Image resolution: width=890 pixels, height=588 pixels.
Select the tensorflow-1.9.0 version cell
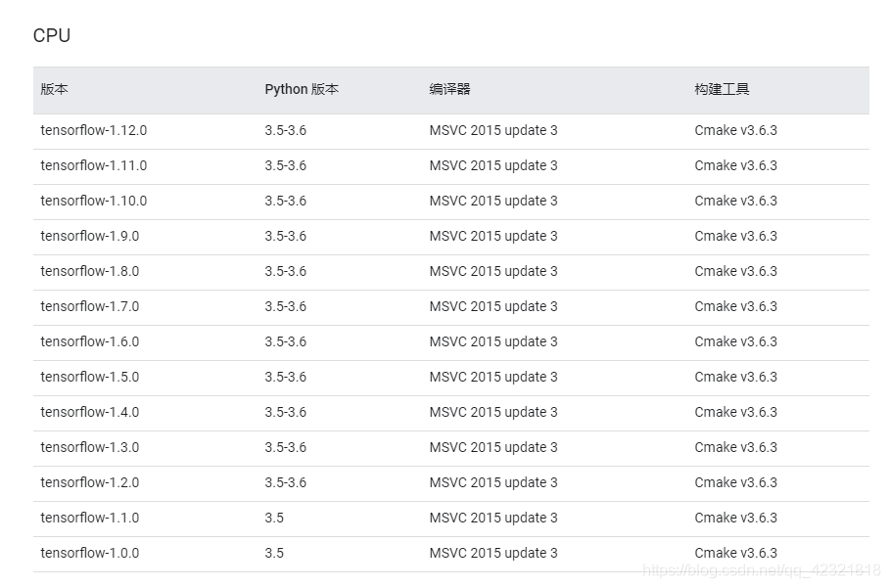pyautogui.click(x=90, y=236)
